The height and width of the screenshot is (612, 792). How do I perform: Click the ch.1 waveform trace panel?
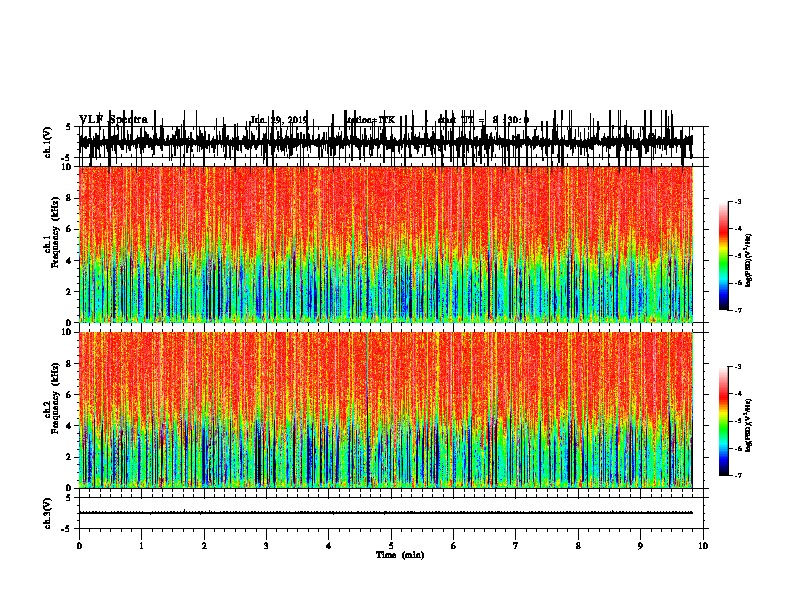(385, 142)
